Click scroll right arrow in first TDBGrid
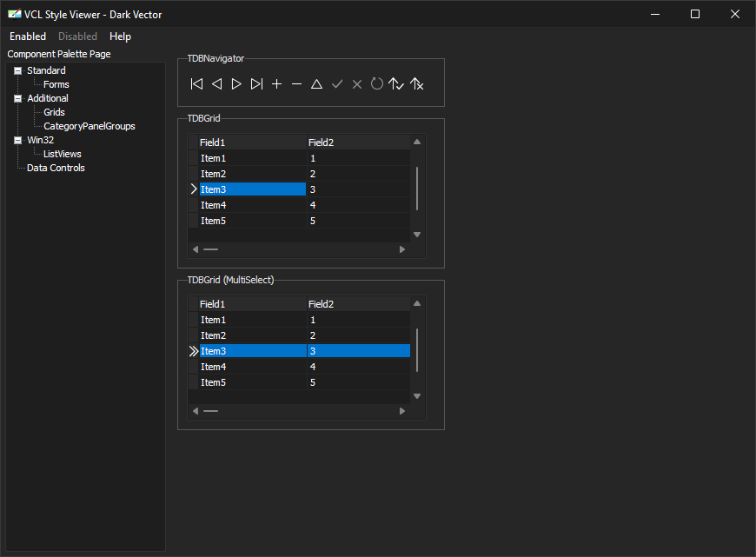Screen dimensions: 756x557 [x=402, y=249]
